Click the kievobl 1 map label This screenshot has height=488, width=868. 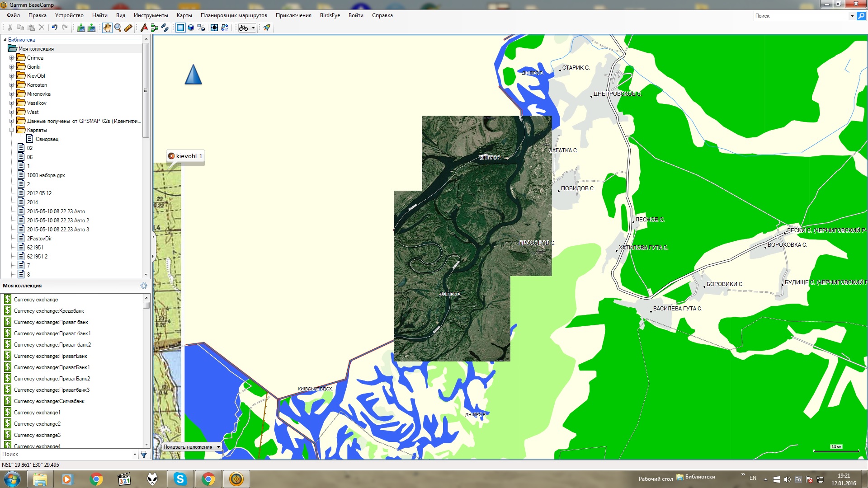pos(185,156)
